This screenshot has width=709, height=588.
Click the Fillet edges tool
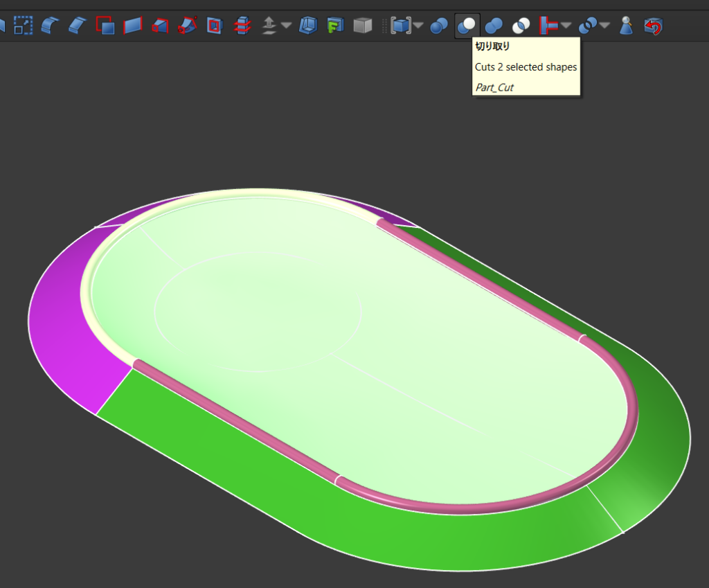coord(51,26)
